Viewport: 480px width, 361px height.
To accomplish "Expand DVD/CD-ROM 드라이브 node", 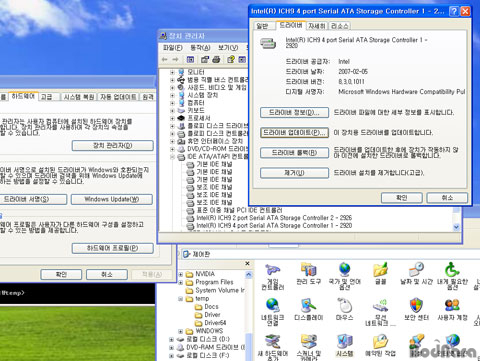I will [172, 149].
